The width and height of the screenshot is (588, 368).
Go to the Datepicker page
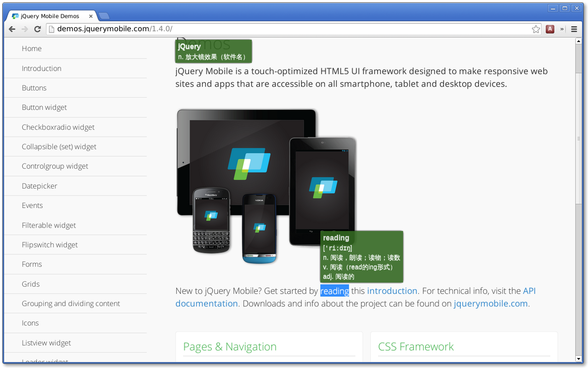point(75,186)
